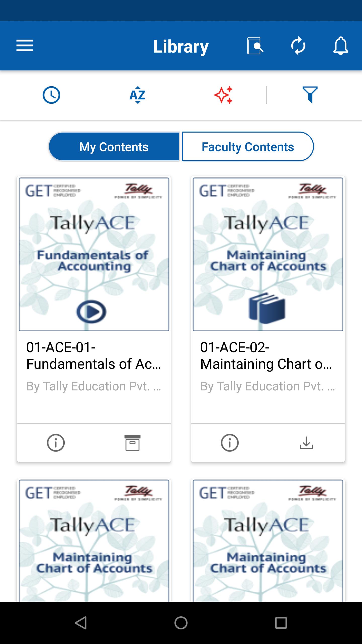
Task: Select the 01-ACE-02 title text
Action: 266,356
